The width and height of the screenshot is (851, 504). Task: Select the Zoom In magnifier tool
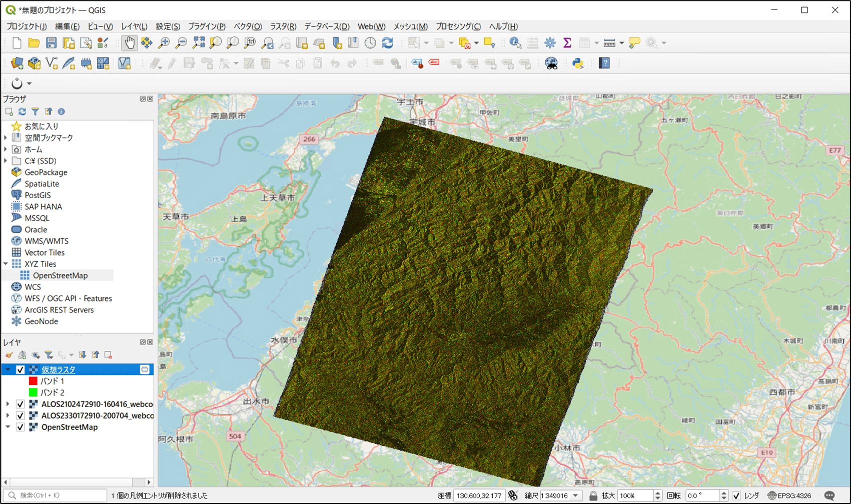point(164,43)
